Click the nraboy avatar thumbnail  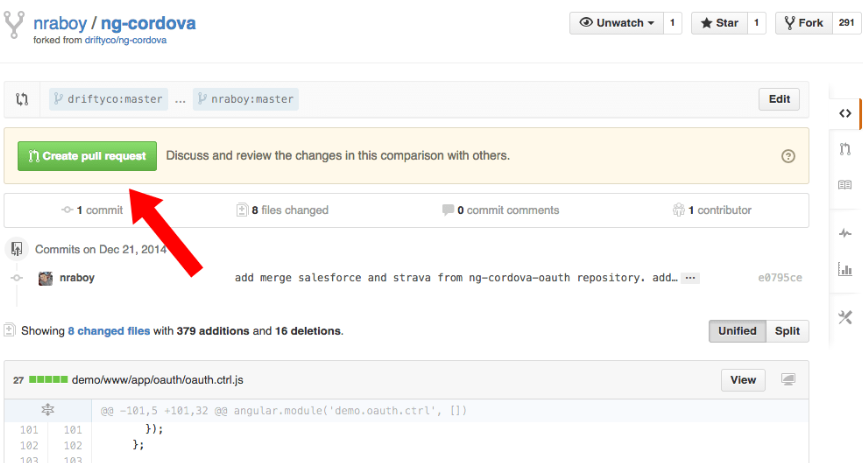(x=45, y=278)
